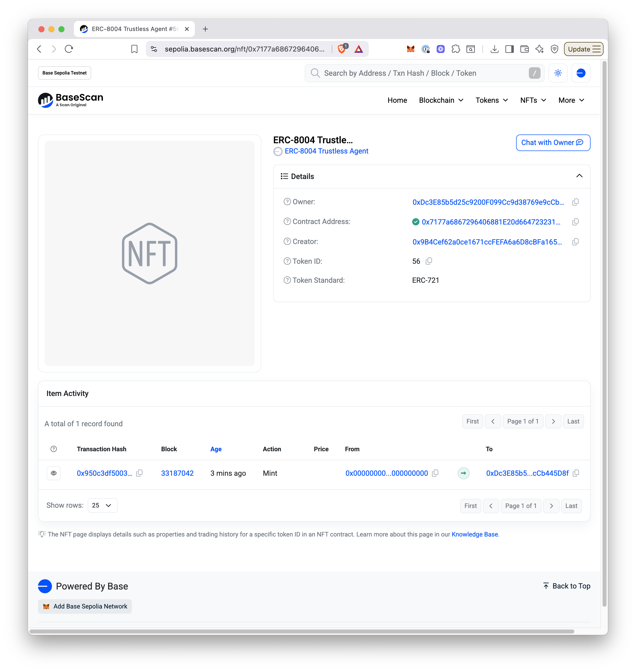
Task: Expand the Blockchain navigation menu
Action: pyautogui.click(x=441, y=100)
